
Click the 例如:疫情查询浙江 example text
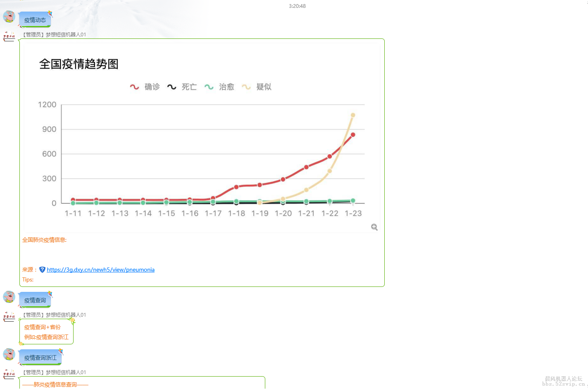(x=46, y=337)
